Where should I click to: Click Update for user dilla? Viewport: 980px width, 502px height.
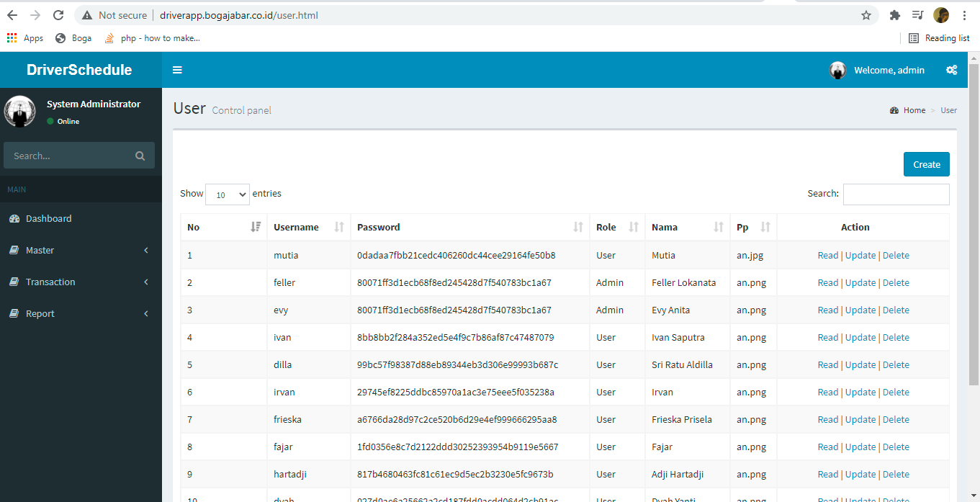860,364
